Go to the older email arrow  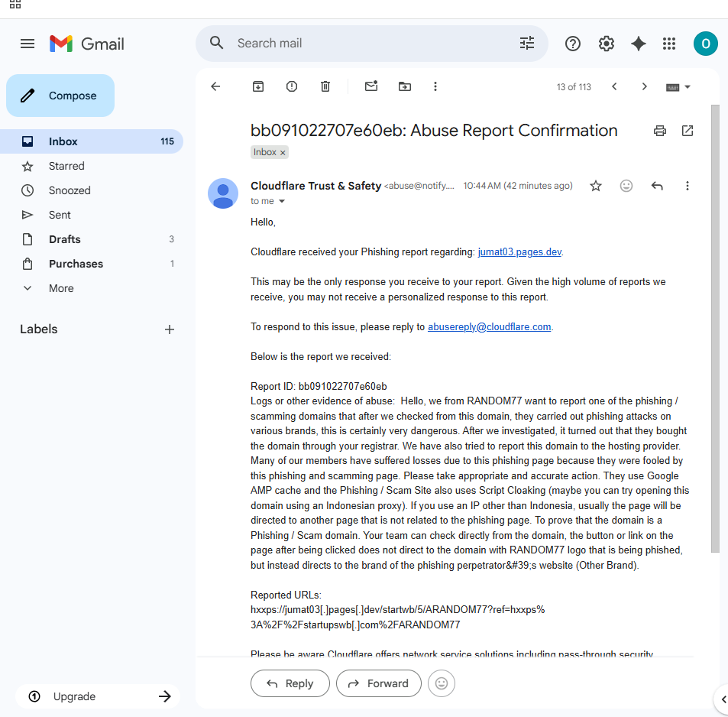click(644, 86)
